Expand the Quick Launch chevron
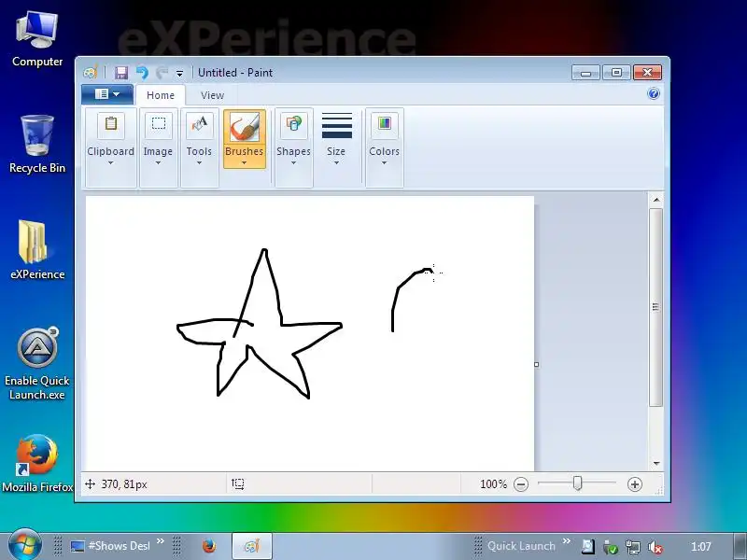This screenshot has height=560, width=747. pyautogui.click(x=567, y=541)
